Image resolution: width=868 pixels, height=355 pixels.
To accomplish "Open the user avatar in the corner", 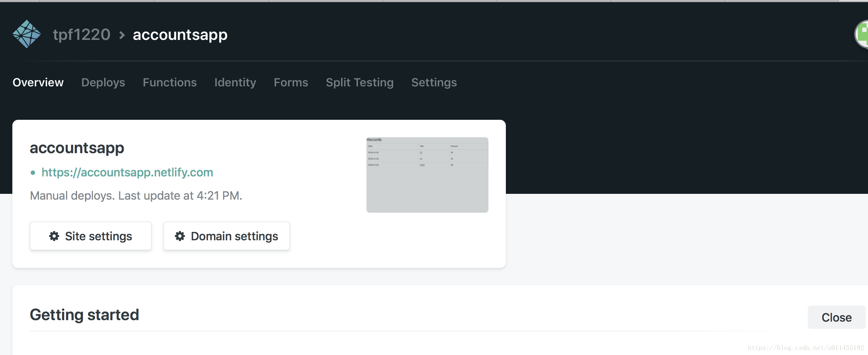I will point(862,34).
